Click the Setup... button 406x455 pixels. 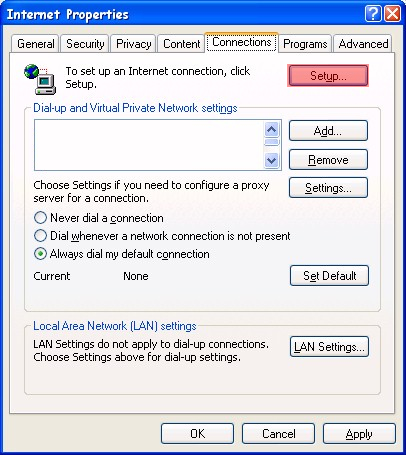[x=328, y=76]
